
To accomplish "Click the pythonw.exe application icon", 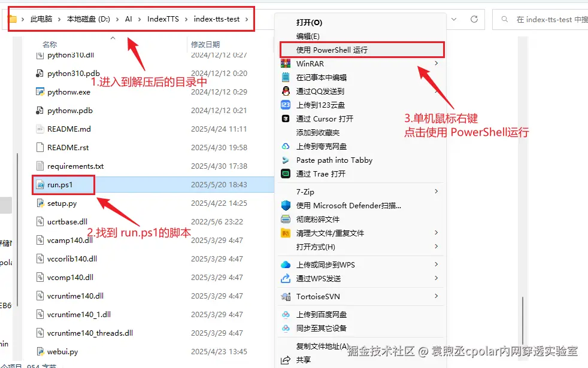I will tap(40, 92).
